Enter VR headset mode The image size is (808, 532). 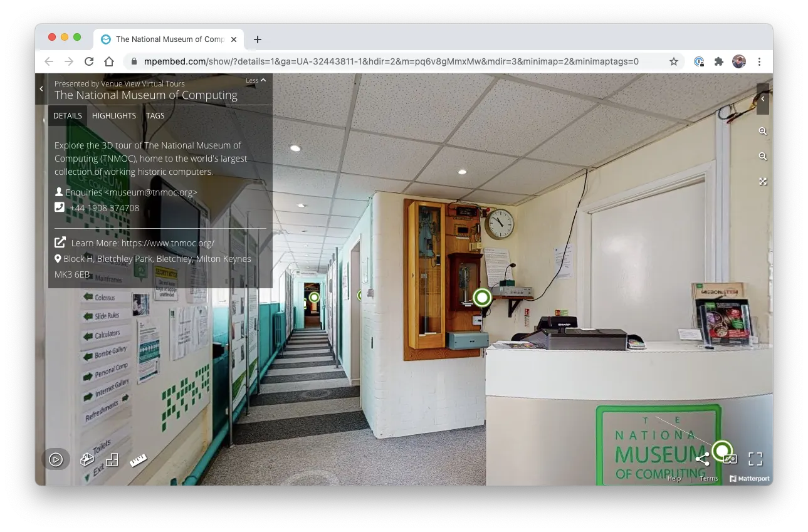730,459
